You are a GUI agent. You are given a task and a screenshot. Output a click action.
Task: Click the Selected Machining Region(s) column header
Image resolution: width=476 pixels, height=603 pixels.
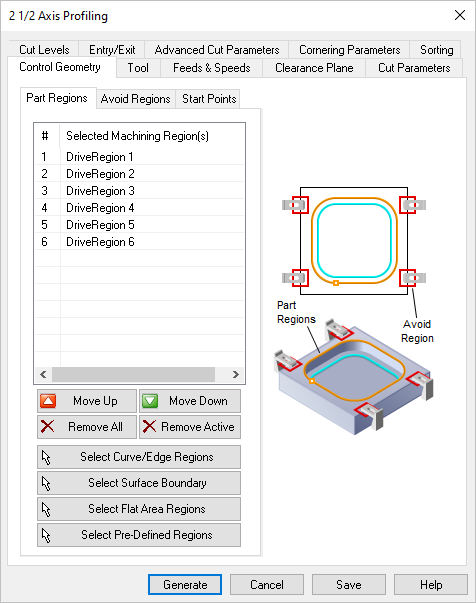[152, 136]
